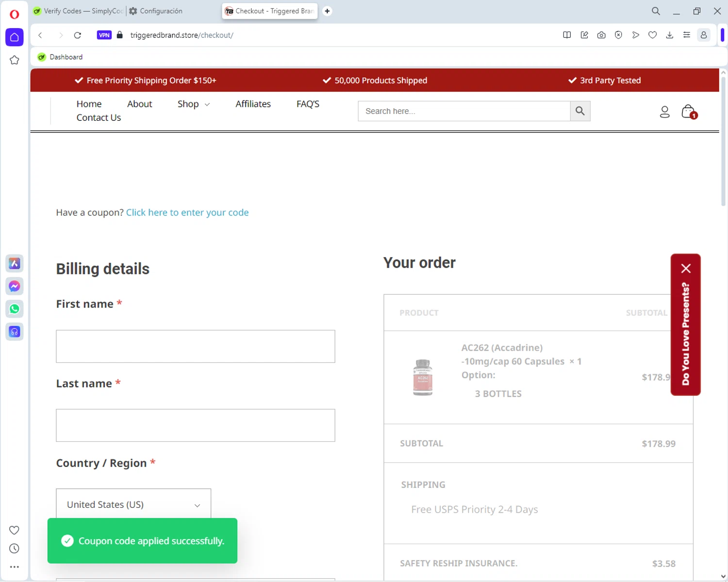Image resolution: width=728 pixels, height=582 pixels.
Task: Reload the checkout page
Action: pos(78,35)
